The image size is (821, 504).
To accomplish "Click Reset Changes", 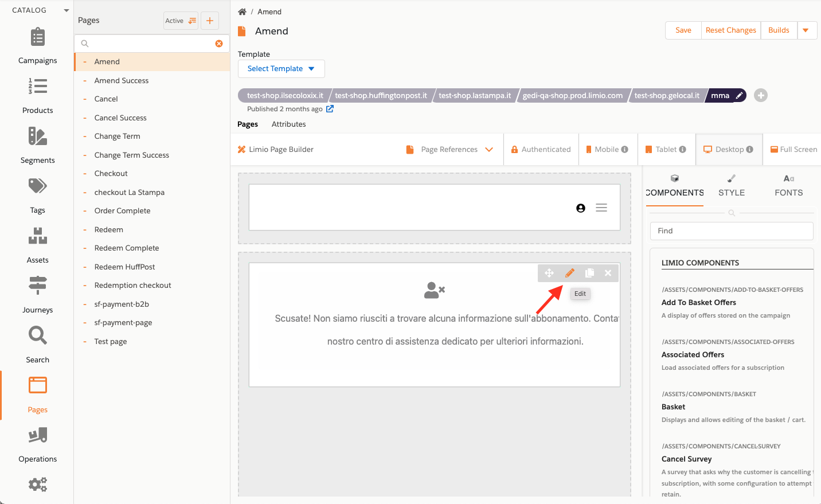I will click(730, 30).
